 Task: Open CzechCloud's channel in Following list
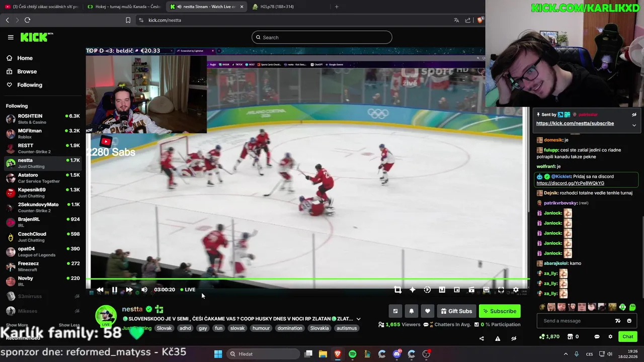click(x=43, y=236)
